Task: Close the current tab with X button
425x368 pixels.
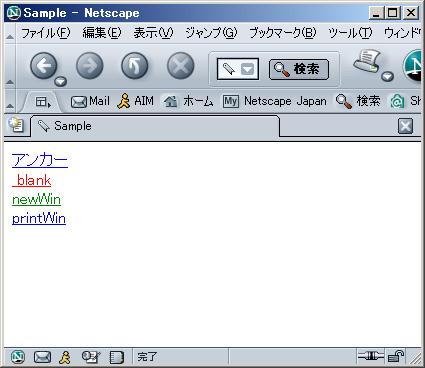Action: 405,126
